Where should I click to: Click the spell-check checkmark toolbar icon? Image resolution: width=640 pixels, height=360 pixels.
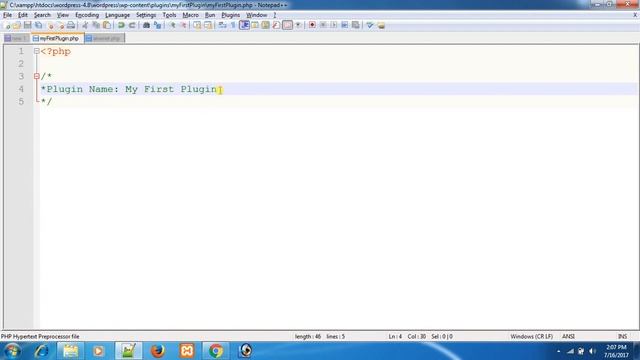(370, 25)
